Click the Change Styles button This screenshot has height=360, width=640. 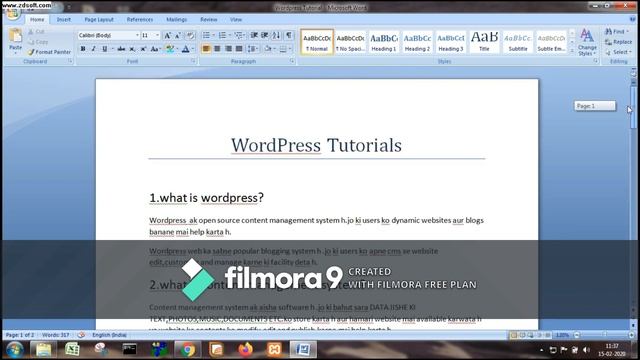point(587,42)
